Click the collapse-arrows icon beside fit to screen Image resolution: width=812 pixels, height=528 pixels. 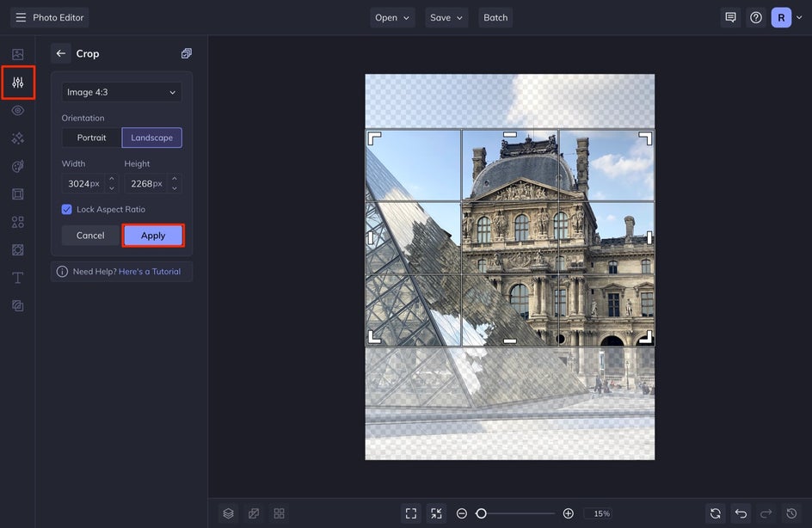point(437,513)
